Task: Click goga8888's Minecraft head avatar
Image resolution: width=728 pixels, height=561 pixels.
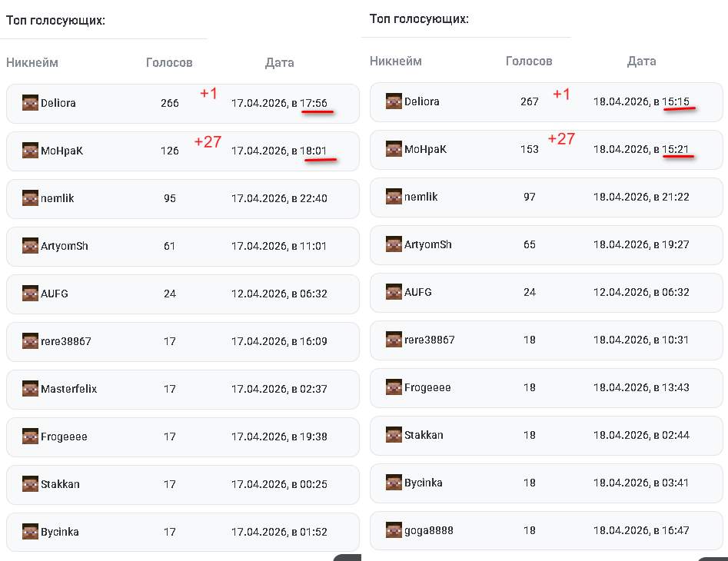Action: click(394, 530)
